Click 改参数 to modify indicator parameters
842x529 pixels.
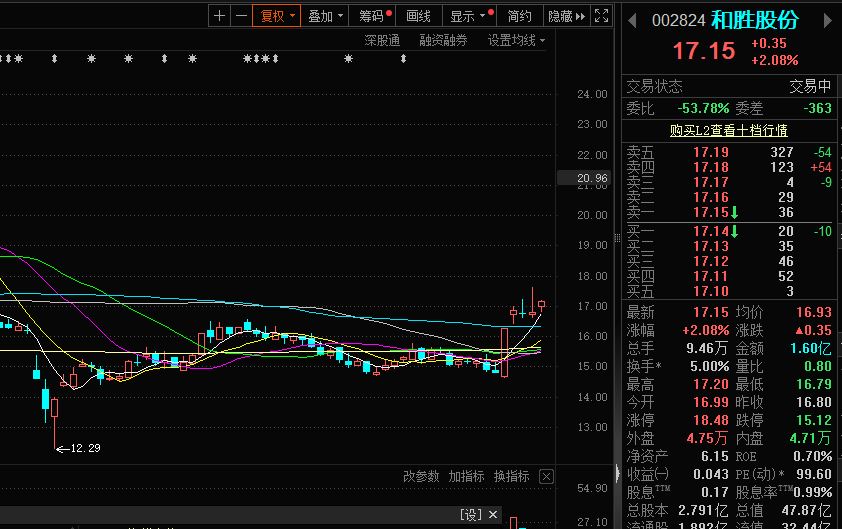[421, 476]
